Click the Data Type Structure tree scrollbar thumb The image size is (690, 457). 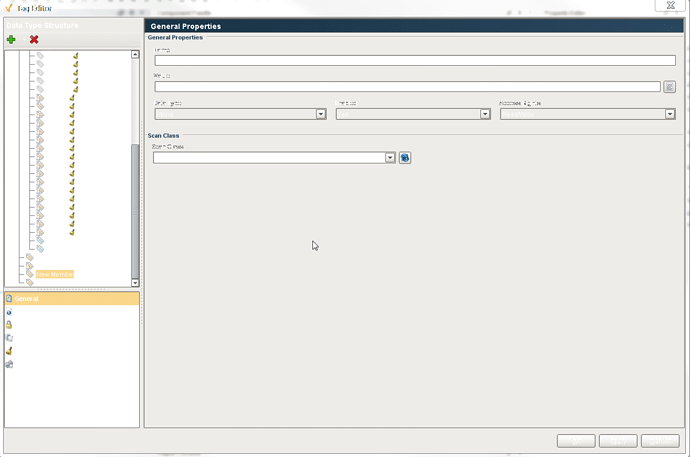135,210
